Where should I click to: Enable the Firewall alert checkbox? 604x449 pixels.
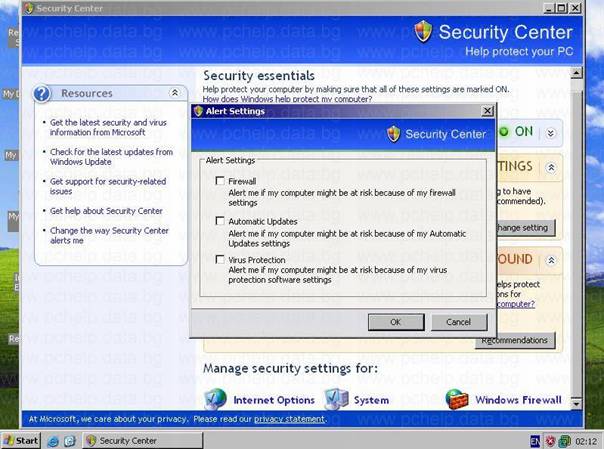click(x=220, y=181)
